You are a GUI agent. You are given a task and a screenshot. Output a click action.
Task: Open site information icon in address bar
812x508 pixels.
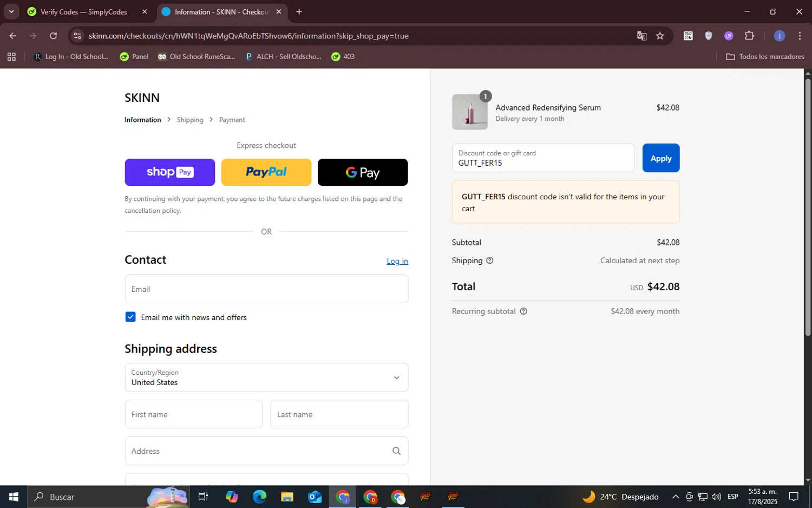[77, 36]
